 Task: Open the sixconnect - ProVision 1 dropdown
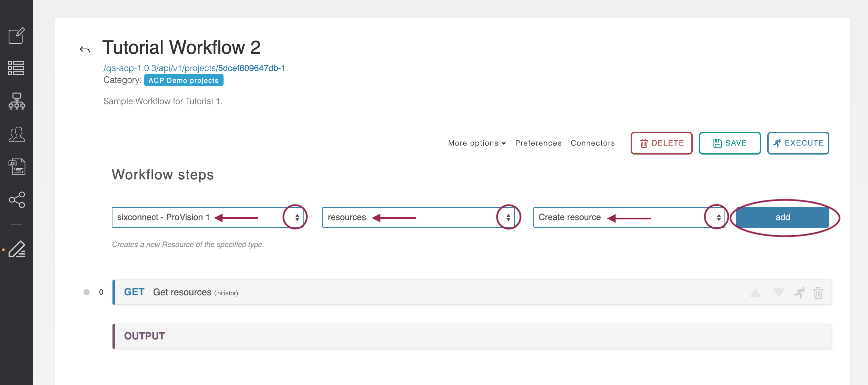[207, 217]
